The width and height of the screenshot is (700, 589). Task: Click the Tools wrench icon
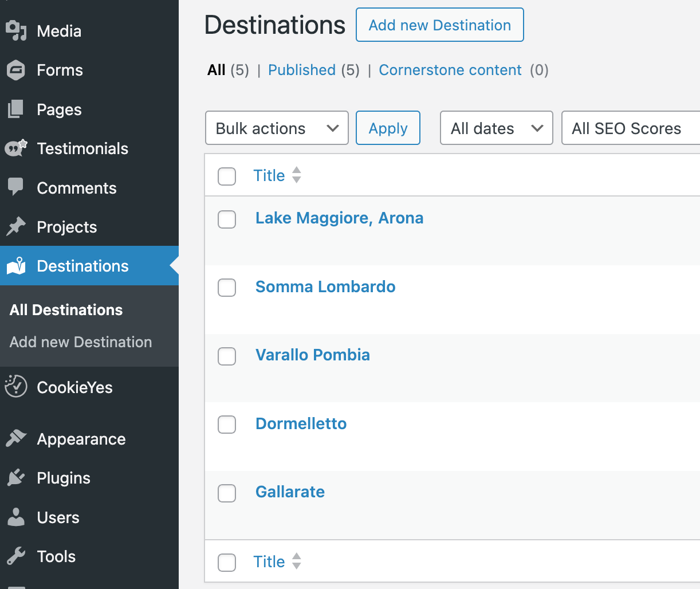pos(16,556)
